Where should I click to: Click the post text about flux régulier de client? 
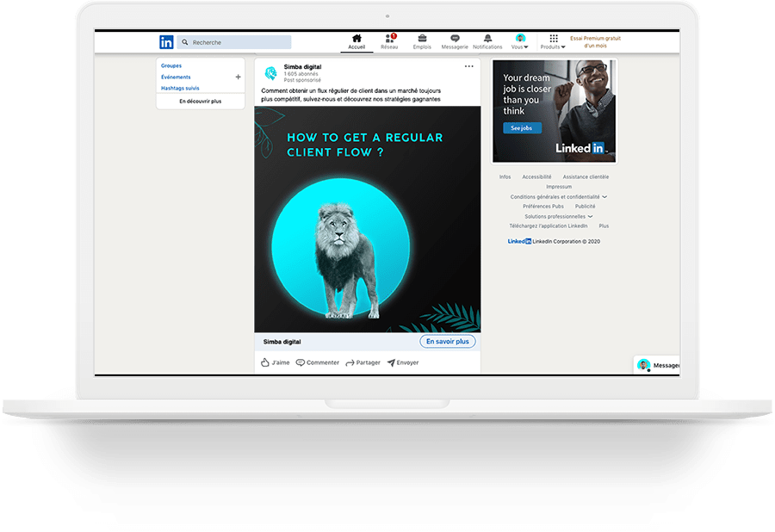click(351, 95)
